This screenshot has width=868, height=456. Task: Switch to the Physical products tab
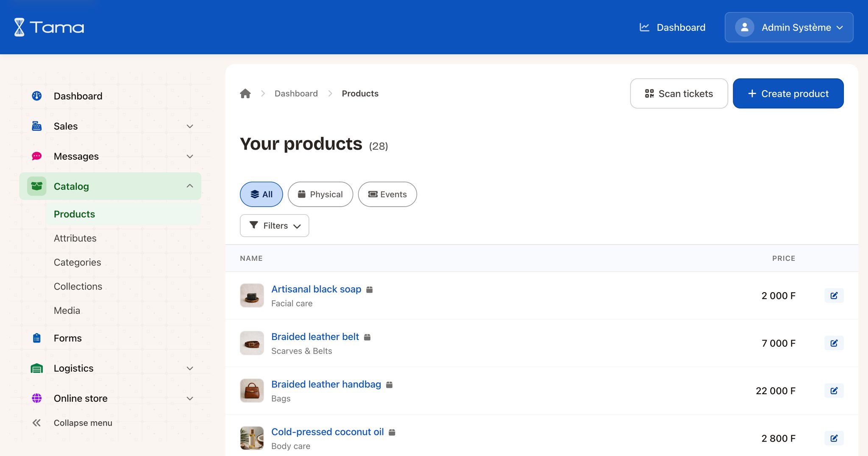click(x=320, y=194)
